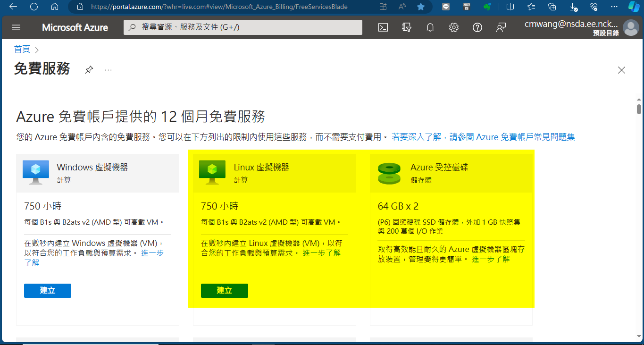The height and width of the screenshot is (345, 644).
Task: Click the Windows 虛擬機器 monitor icon
Action: point(36,172)
